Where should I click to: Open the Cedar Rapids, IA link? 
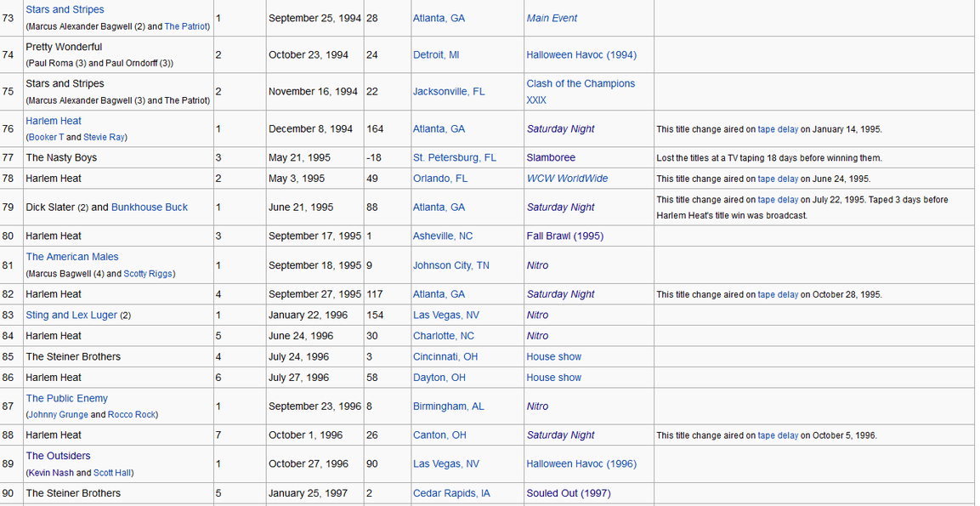(451, 493)
